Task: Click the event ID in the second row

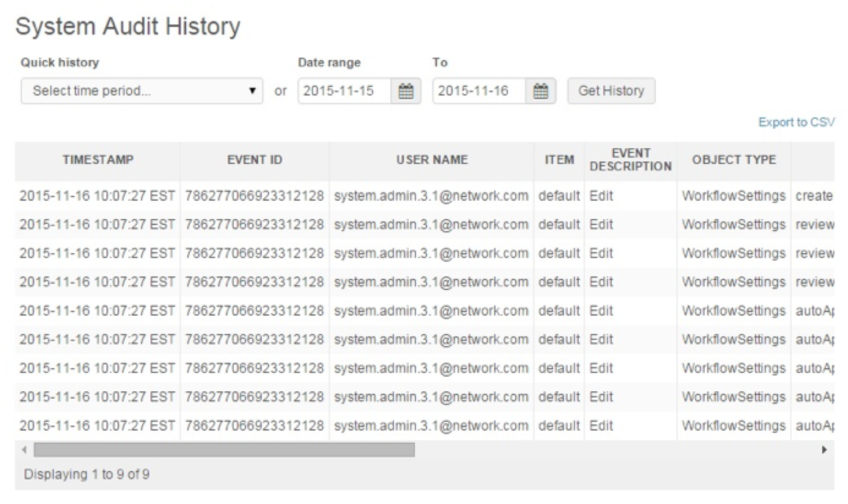Action: 254,224
